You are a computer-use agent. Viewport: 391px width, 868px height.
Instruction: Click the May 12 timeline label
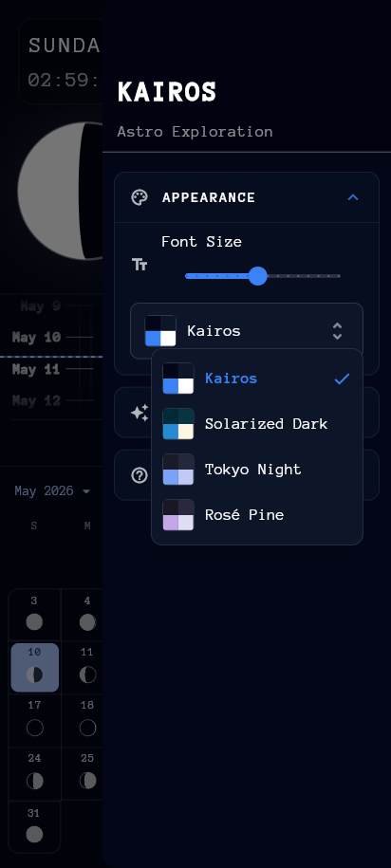tap(36, 400)
